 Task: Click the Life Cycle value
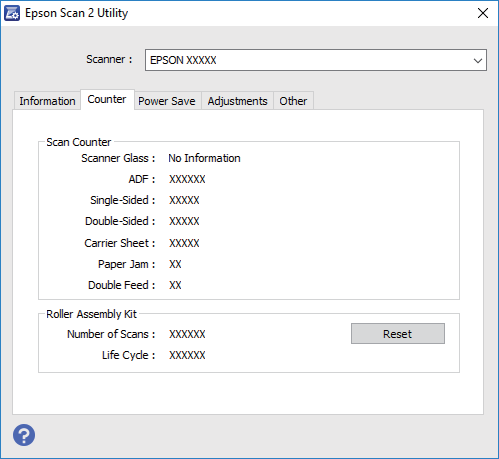187,355
